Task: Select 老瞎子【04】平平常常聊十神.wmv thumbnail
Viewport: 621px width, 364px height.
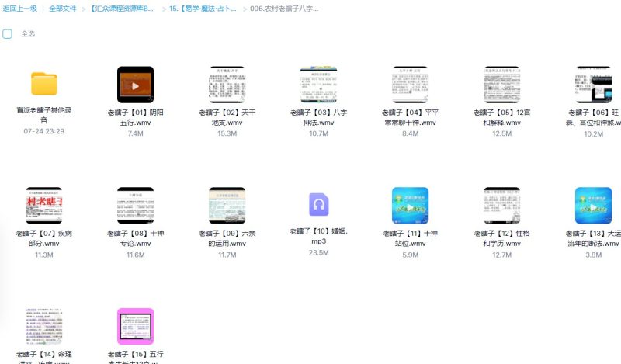Action: point(410,85)
